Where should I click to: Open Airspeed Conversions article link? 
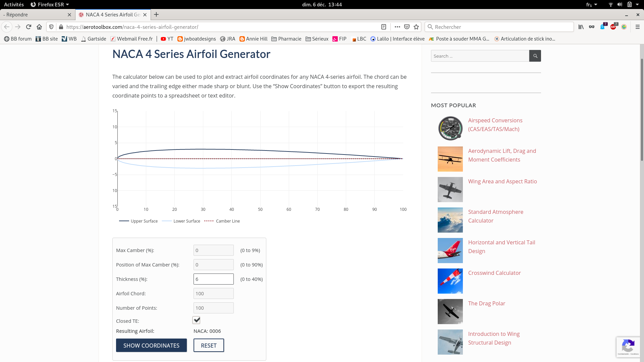[495, 125]
